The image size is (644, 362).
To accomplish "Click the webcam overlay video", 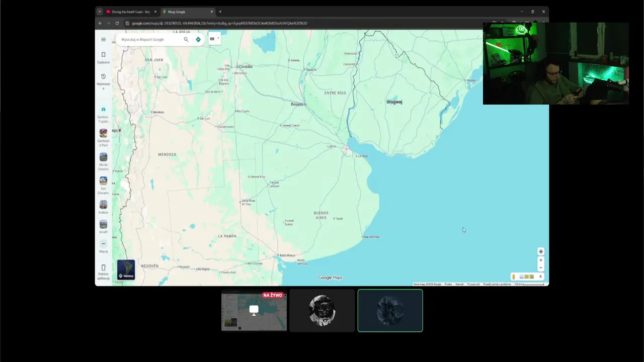I will [556, 63].
